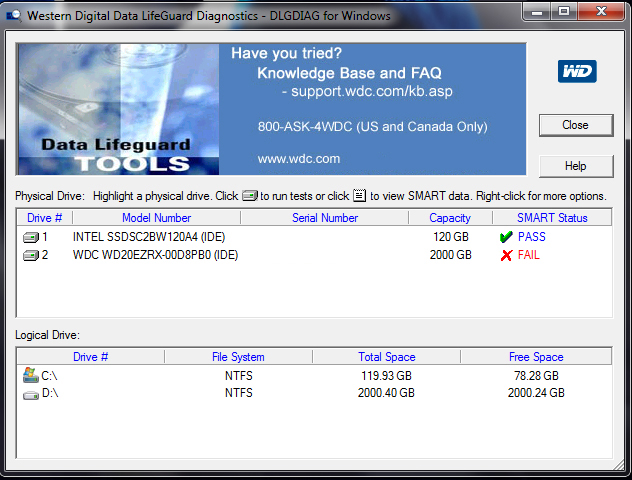The image size is (632, 480).
Task: Click the disk icon for D:\ drive
Action: click(31, 395)
